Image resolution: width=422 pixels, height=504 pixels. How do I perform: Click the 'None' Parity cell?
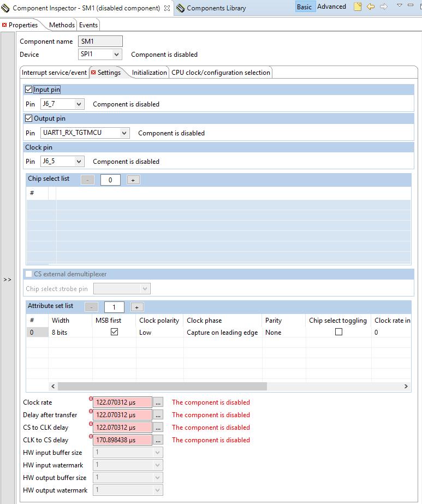[x=284, y=333]
